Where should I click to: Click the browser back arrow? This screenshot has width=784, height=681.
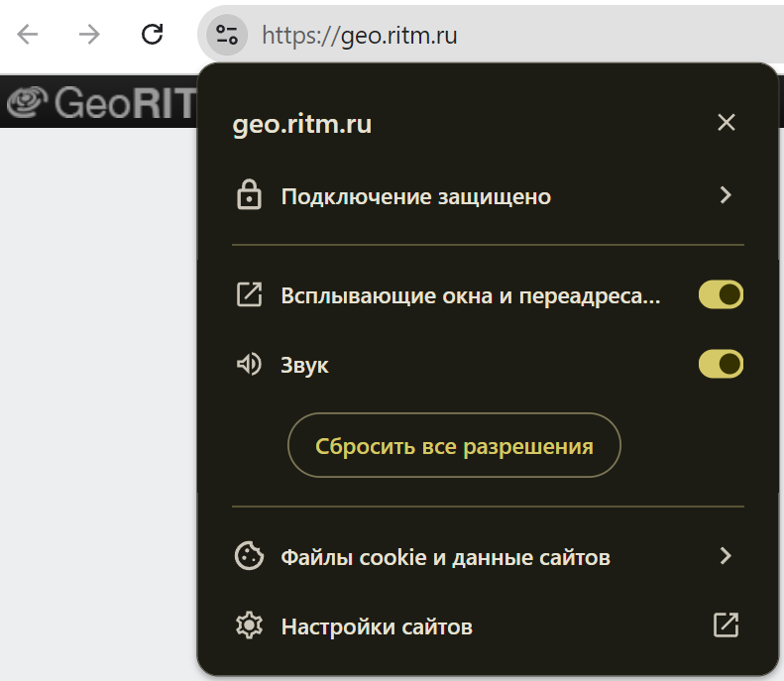pos(28,35)
